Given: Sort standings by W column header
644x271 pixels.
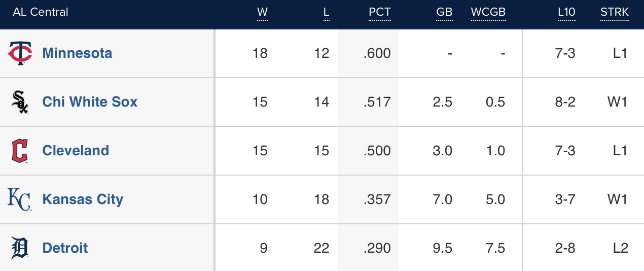Looking at the screenshot, I should 262,12.
